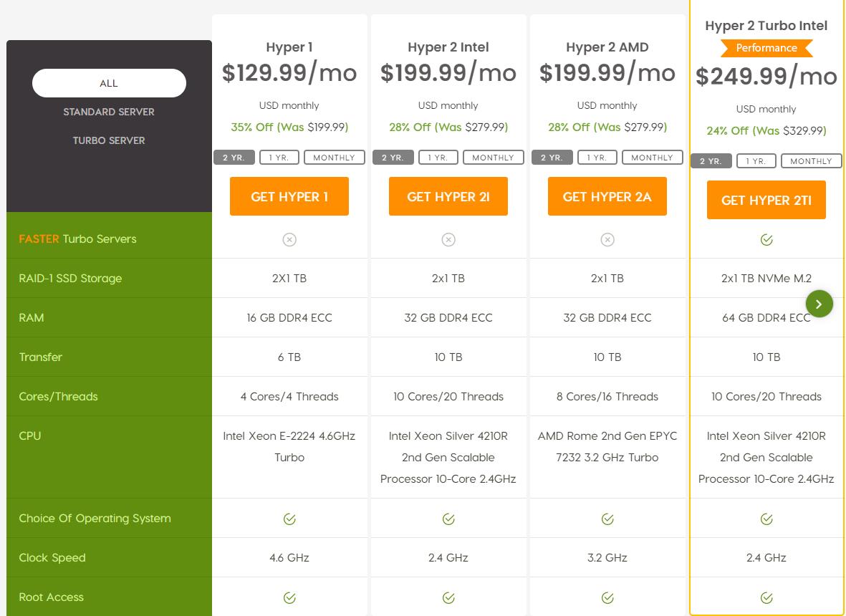Image resolution: width=846 pixels, height=616 pixels.
Task: Click the next-plans arrow button
Action: pos(819,304)
